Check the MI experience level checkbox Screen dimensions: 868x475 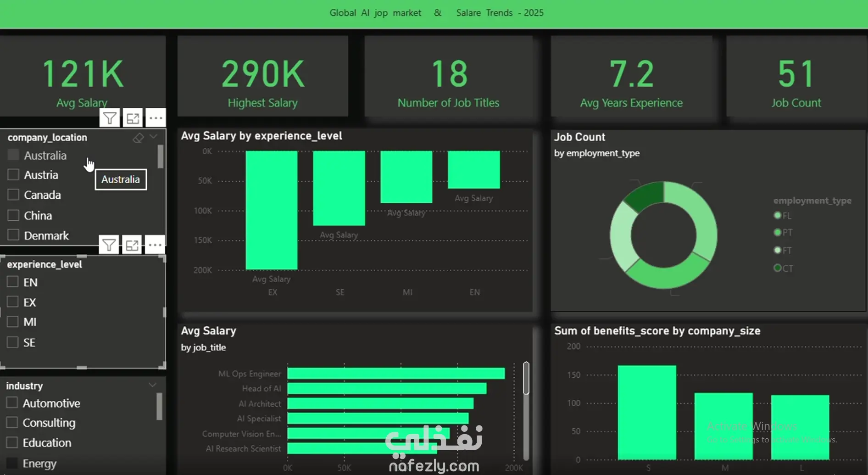point(12,322)
